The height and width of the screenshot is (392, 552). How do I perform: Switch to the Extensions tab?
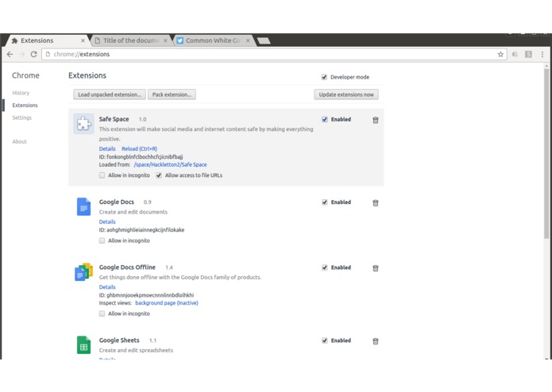click(46, 40)
